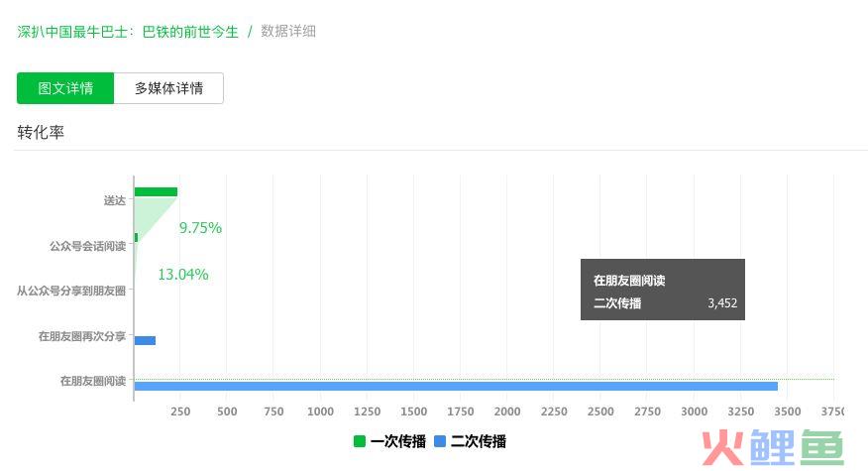Click the 从公众号分享到朋友圈 axis label
The image size is (868, 471).
(x=71, y=291)
